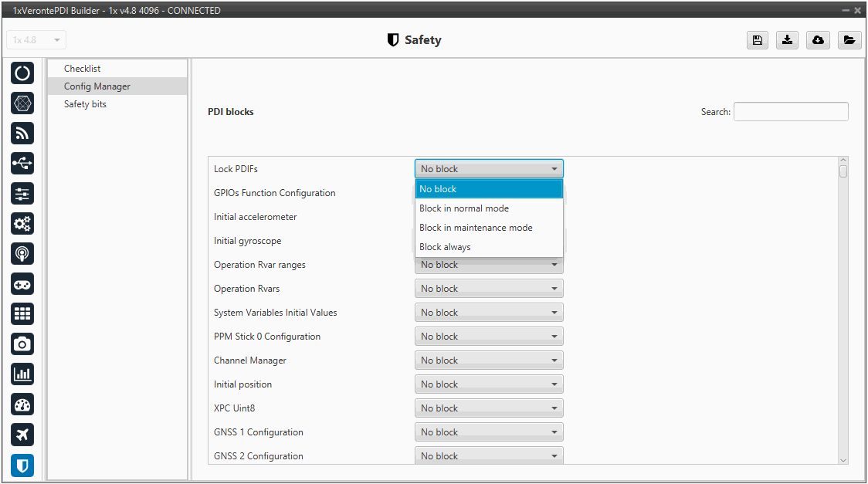868x484 pixels.
Task: Open the airplane sidebar icon
Action: click(22, 435)
